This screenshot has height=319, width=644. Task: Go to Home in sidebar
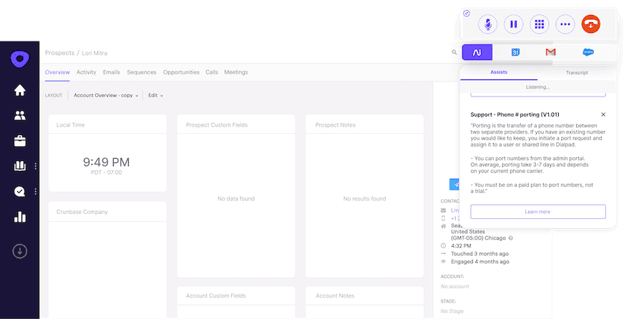pyautogui.click(x=20, y=90)
